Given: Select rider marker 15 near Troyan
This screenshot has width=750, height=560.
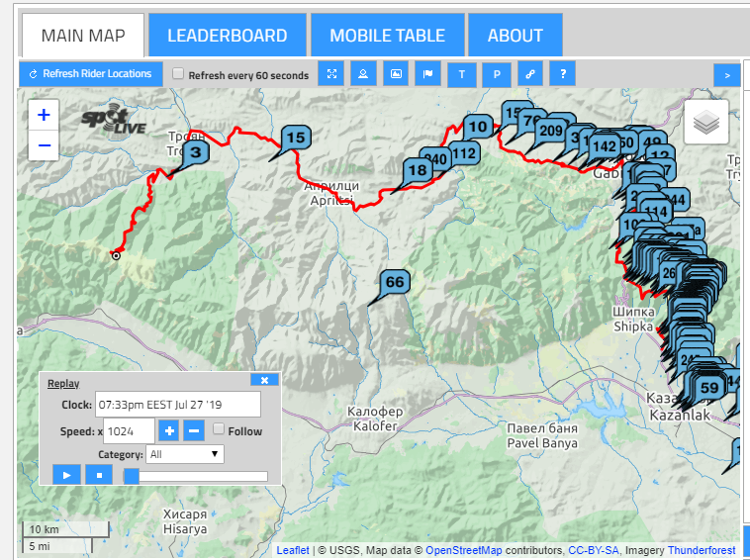Looking at the screenshot, I should coord(296,138).
